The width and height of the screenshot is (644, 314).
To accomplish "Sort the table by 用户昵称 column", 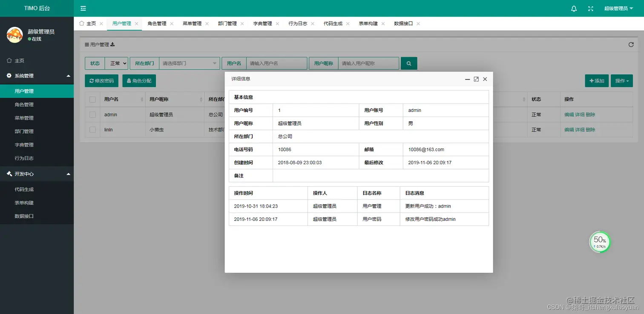I will point(201,100).
